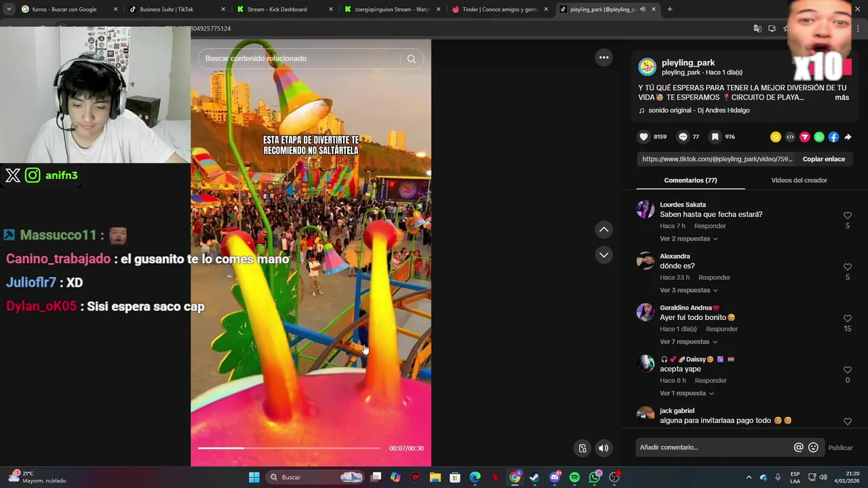Open WhatsApp from the taskbar
Screen dimensions: 868x488
pos(595,477)
